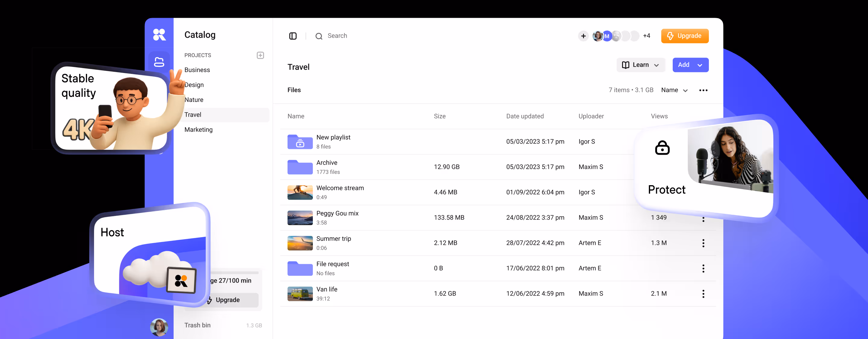Select the Business project
The width and height of the screenshot is (868, 339).
(x=197, y=70)
